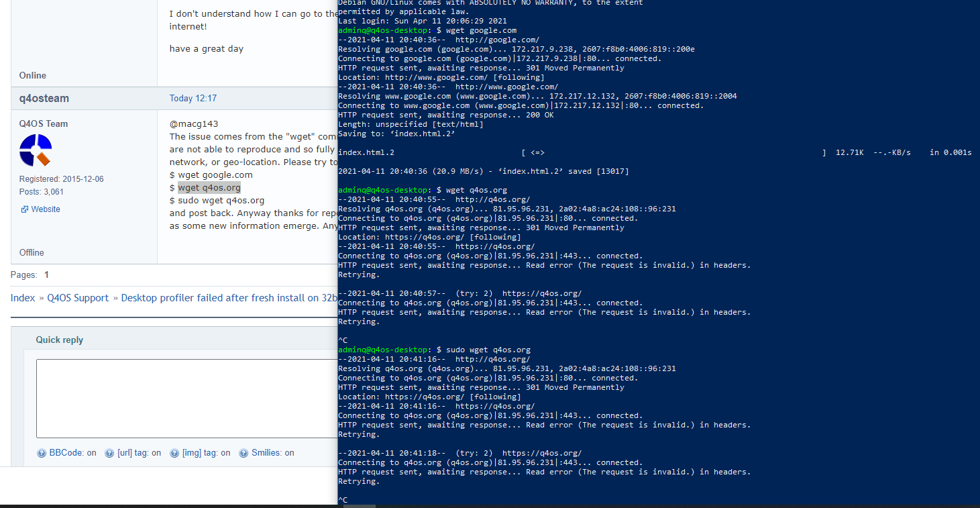Click the 'Saving to: index.html.2' terminal line
Viewport: 980px width, 508px height.
[x=396, y=134]
